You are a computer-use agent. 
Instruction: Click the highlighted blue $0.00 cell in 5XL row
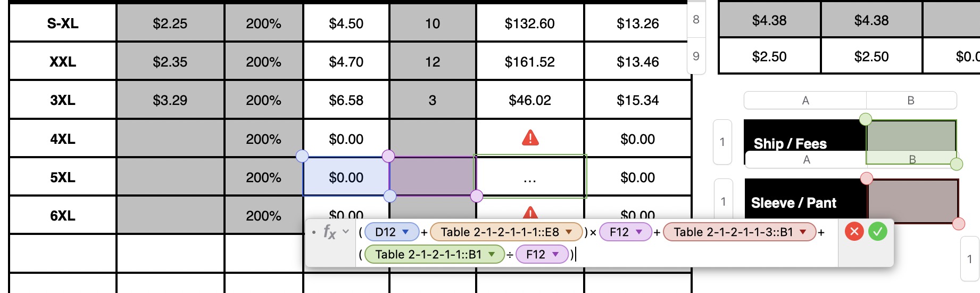tap(346, 177)
